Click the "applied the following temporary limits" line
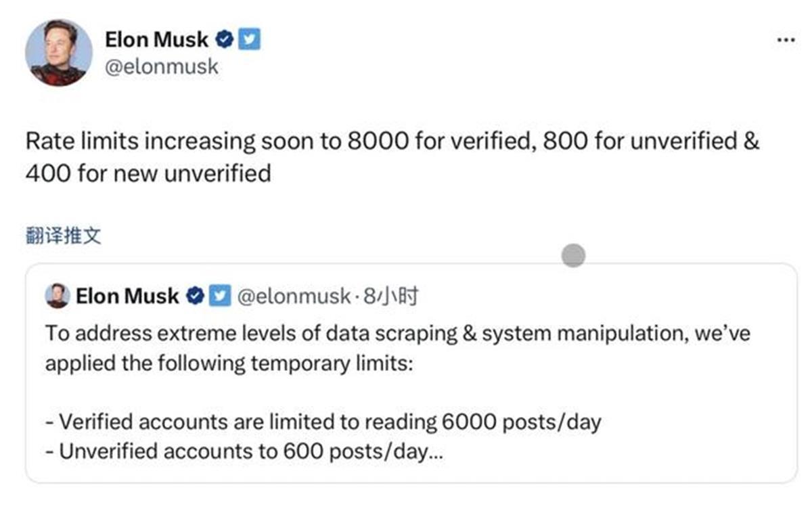This screenshot has height=513, width=812. click(229, 363)
